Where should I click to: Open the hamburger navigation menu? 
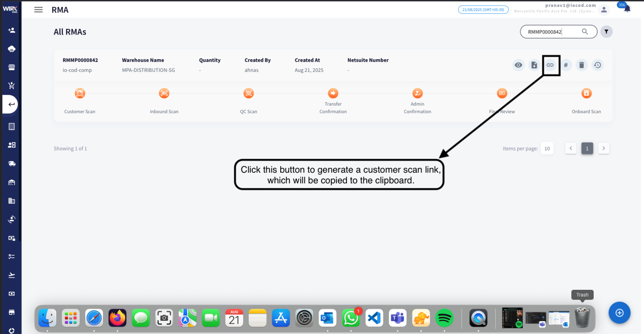click(38, 10)
